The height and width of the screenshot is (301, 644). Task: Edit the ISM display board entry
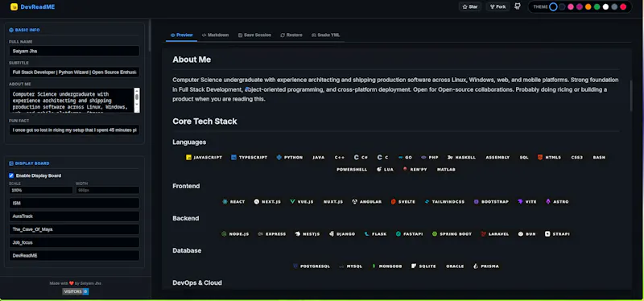pyautogui.click(x=74, y=204)
